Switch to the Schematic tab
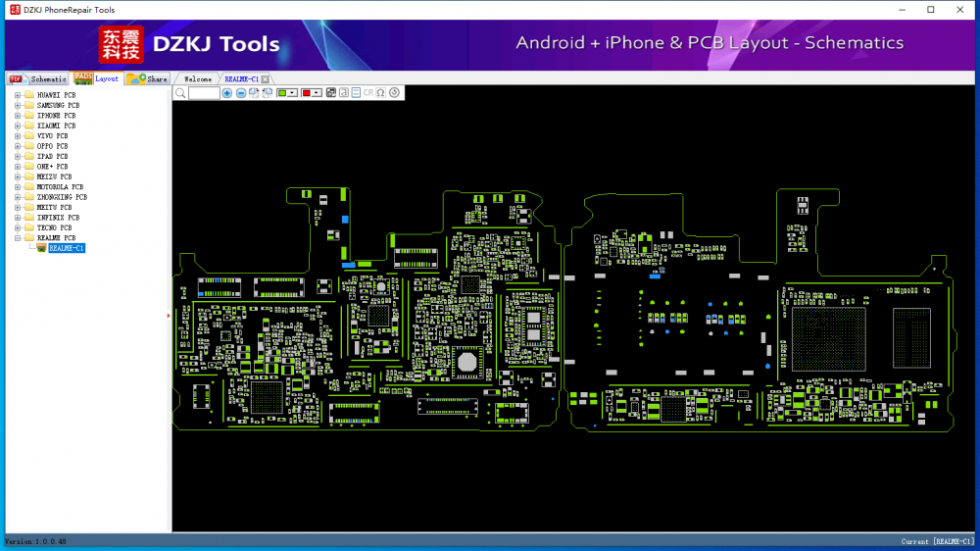This screenshot has height=551, width=980. (x=39, y=79)
